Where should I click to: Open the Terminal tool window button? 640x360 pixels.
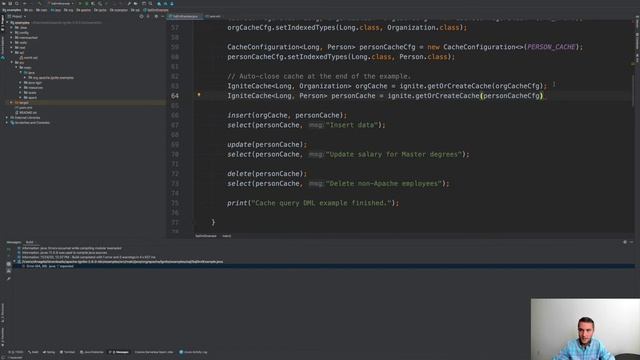click(68, 352)
